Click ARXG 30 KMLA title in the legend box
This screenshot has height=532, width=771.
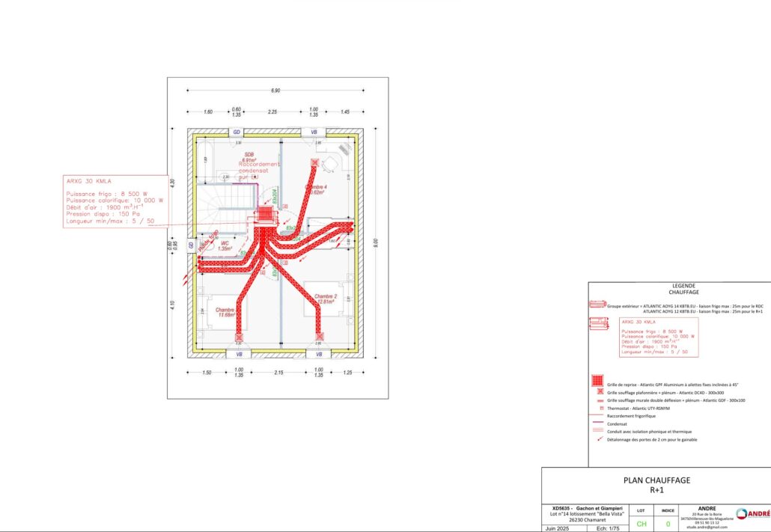(639, 322)
